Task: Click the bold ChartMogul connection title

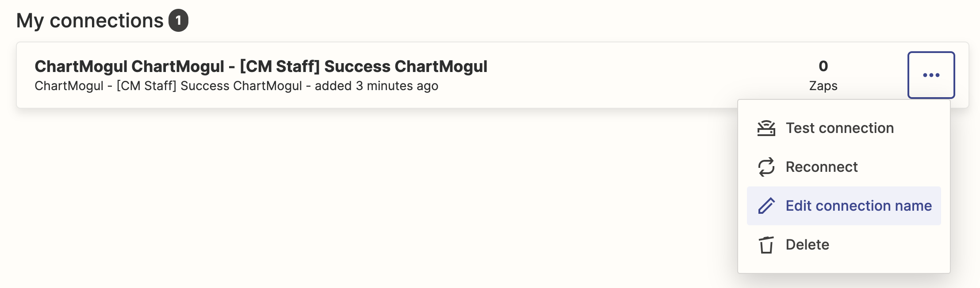Action: tap(261, 66)
